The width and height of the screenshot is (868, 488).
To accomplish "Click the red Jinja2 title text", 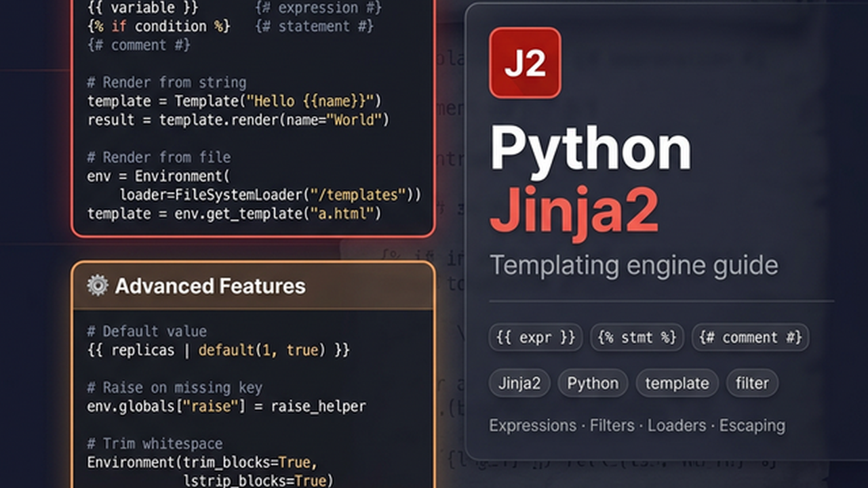I will 574,211.
